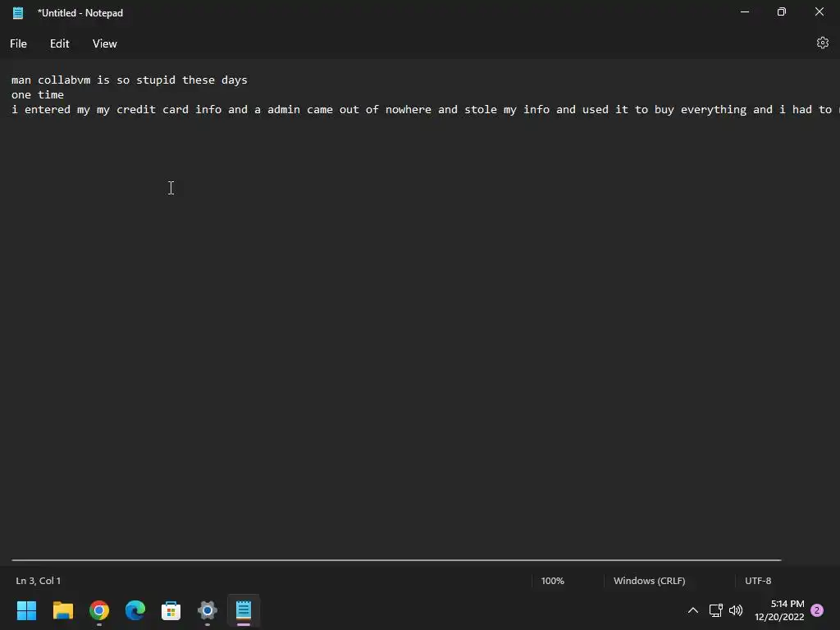Click line 'man collabvm is so stupid'

129,80
